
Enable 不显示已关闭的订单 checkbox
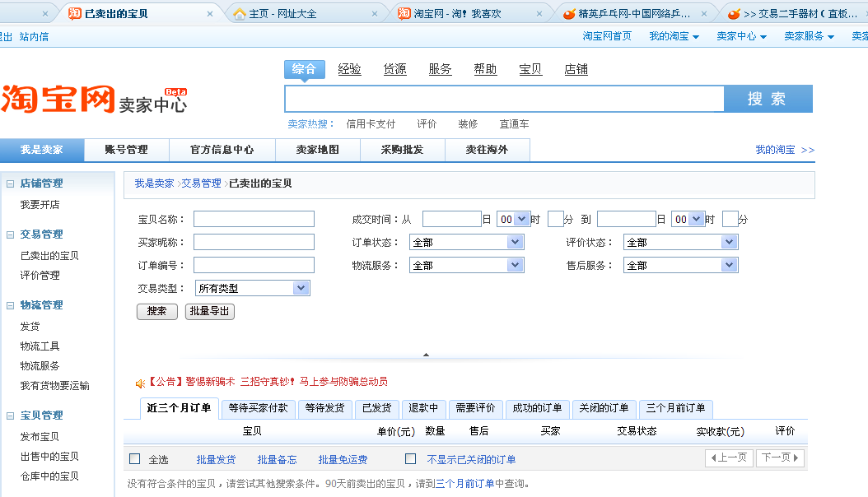(410, 459)
